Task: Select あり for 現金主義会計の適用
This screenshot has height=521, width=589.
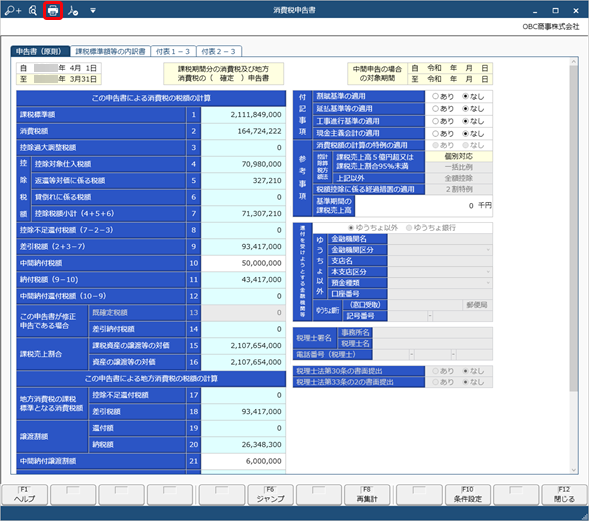Action: 435,133
